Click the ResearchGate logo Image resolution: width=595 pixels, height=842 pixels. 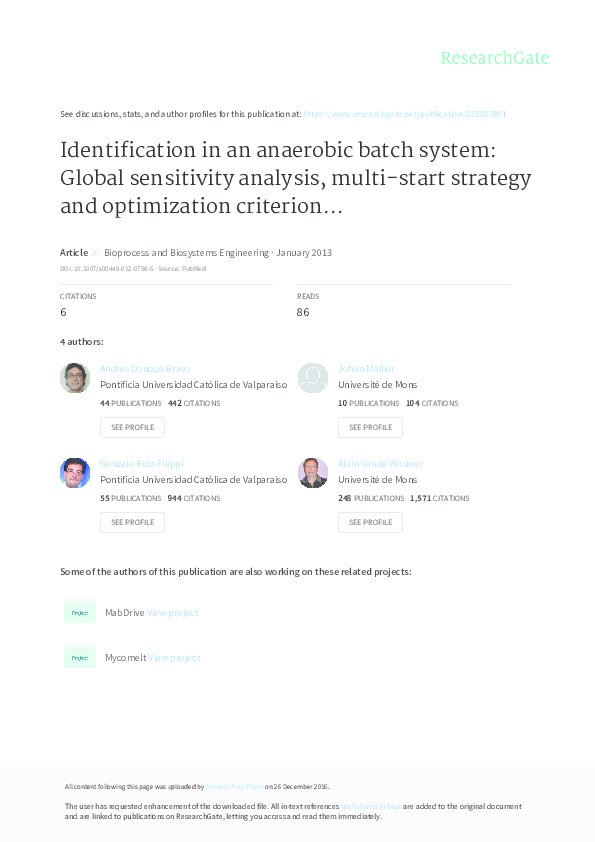495,59
